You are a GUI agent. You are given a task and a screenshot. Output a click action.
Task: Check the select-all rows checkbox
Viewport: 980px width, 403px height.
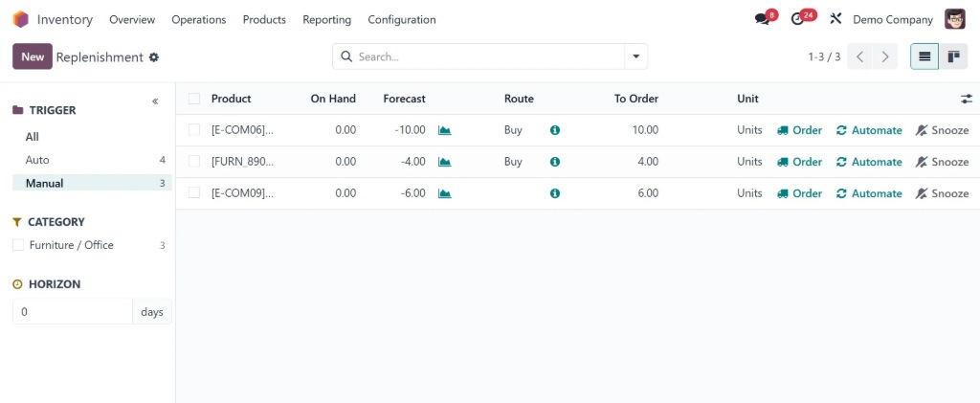click(x=194, y=99)
